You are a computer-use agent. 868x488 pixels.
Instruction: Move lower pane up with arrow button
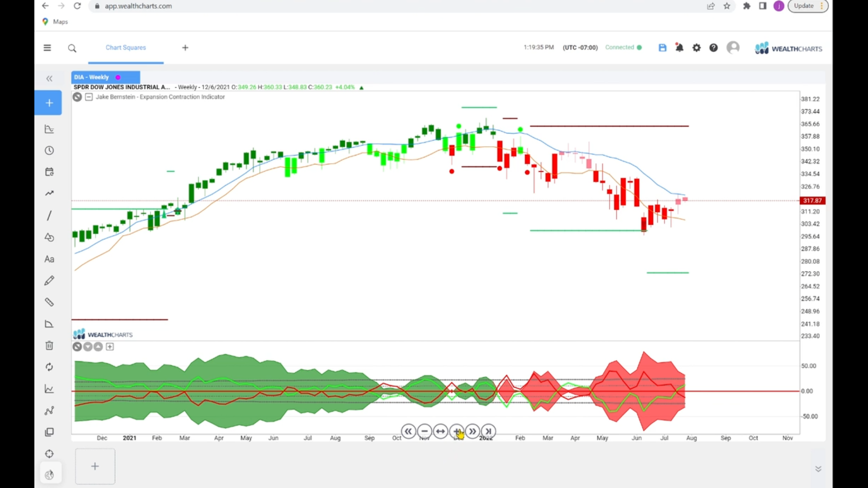coord(98,347)
